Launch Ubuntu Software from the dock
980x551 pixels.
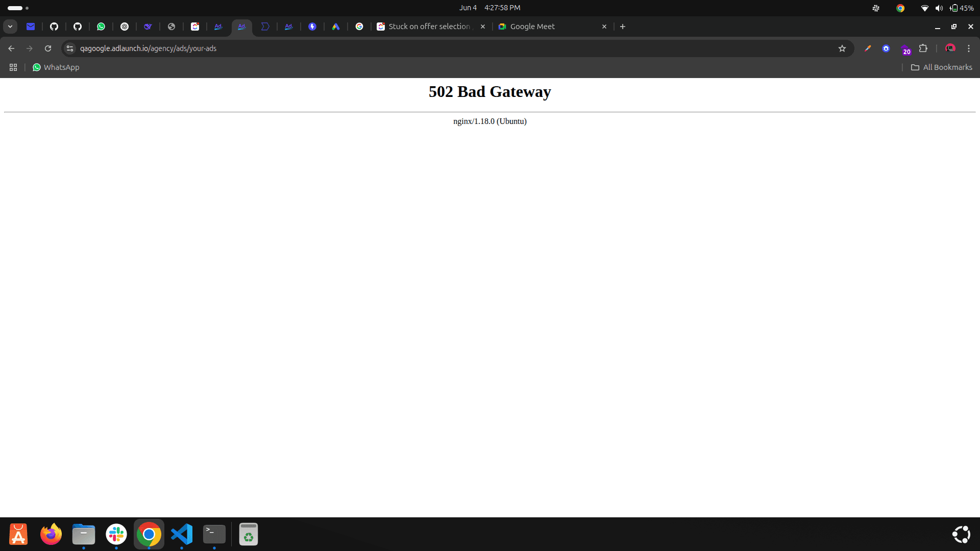(x=18, y=534)
